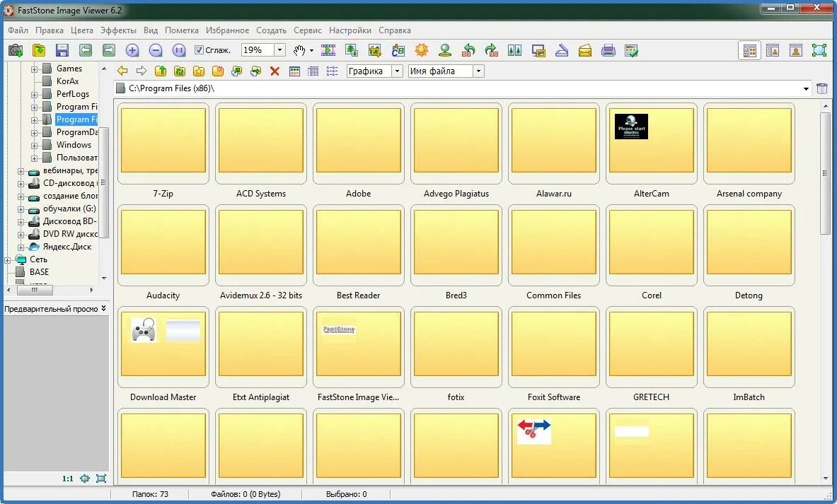Go to previous image with green left arrow
Screen dimensions: 837x504
coord(86,51)
